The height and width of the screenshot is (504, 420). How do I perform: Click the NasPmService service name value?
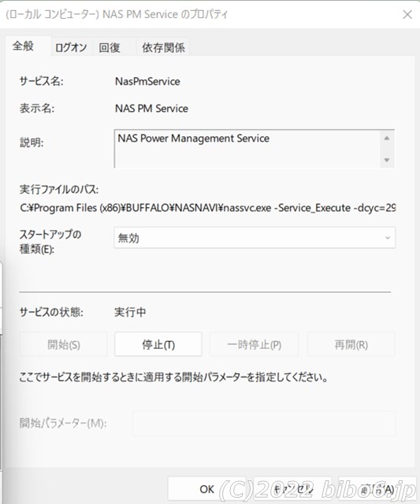[147, 81]
